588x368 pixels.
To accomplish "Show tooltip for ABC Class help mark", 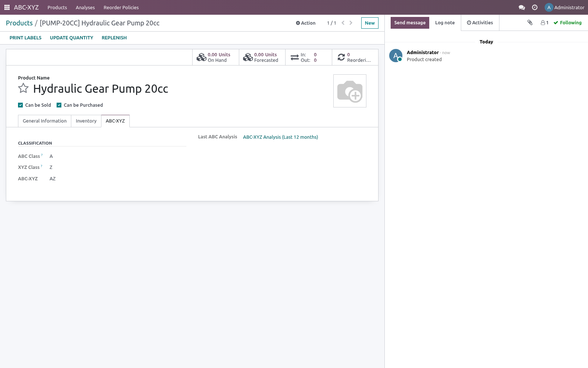I will [x=42, y=155].
